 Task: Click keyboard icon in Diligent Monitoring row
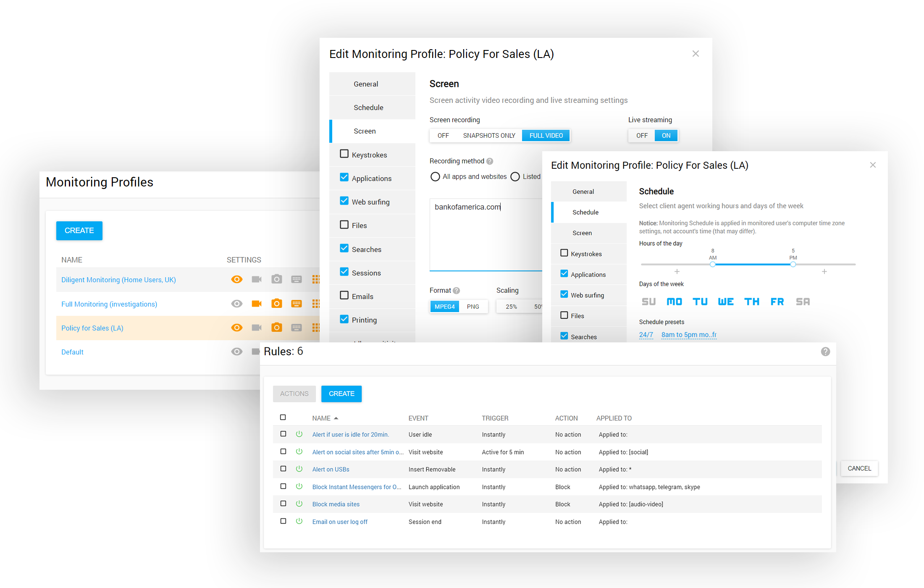click(297, 279)
